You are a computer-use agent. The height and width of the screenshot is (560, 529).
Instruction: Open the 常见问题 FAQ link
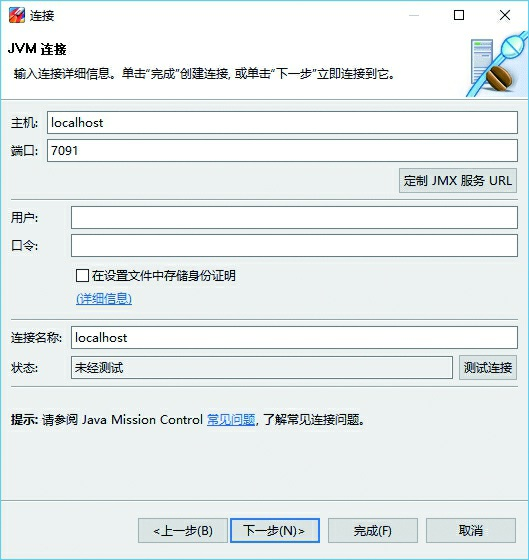tap(231, 419)
